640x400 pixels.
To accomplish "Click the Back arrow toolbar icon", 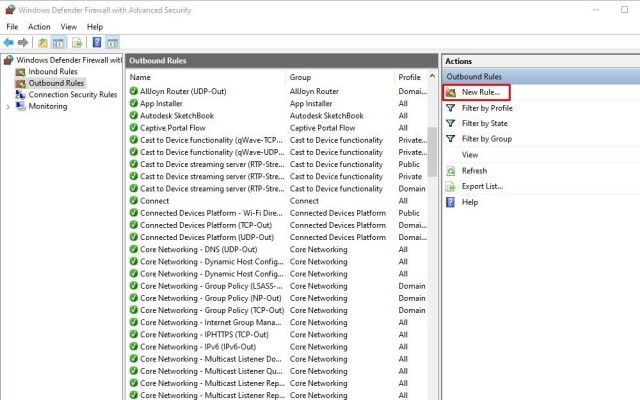I will click(x=8, y=42).
